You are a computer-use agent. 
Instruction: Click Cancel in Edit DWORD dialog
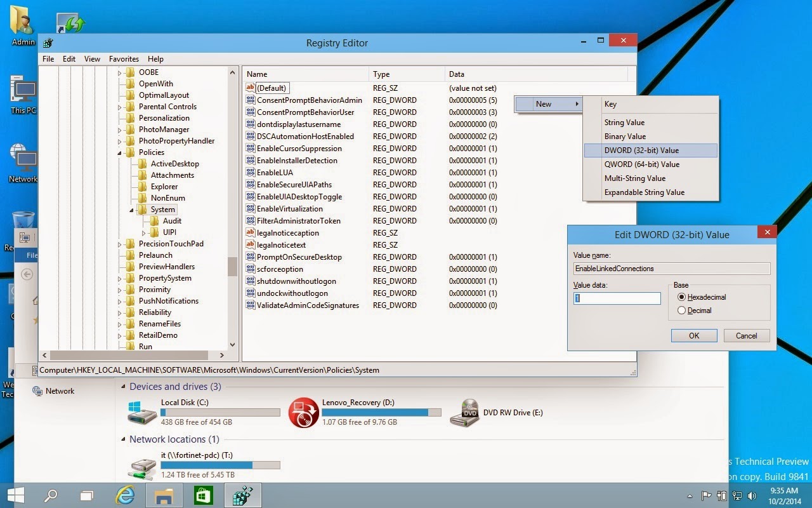click(x=746, y=336)
